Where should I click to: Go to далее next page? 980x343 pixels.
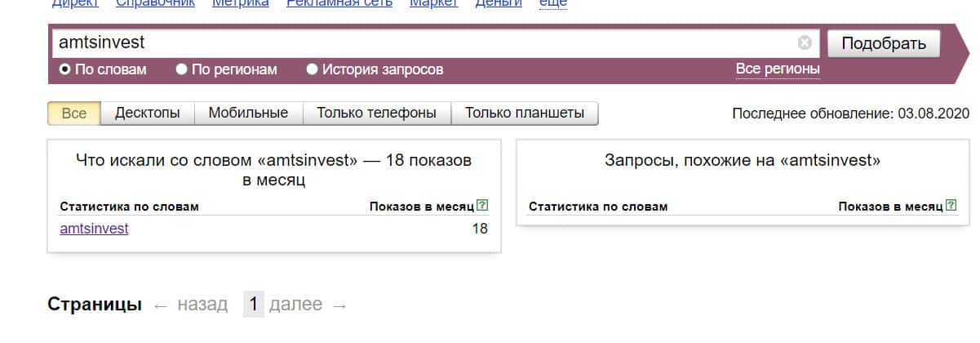pos(308,305)
